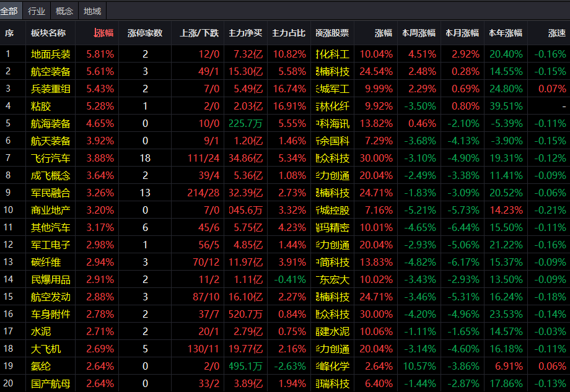
Task: Select the 航天装备 sector name
Action: pos(51,141)
